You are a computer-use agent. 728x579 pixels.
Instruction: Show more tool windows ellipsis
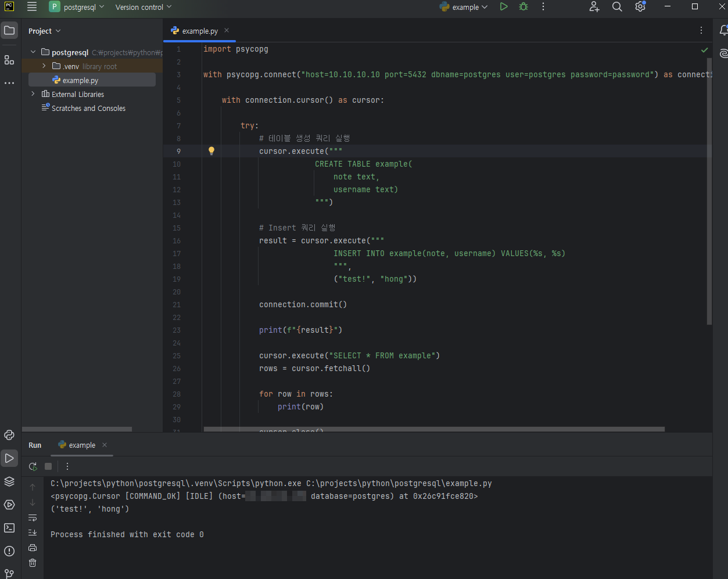tap(9, 83)
